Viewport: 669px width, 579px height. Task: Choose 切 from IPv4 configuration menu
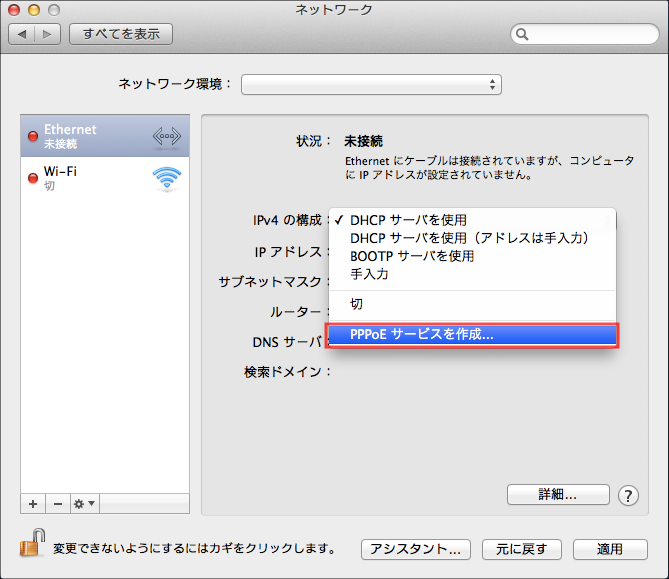tap(472, 304)
